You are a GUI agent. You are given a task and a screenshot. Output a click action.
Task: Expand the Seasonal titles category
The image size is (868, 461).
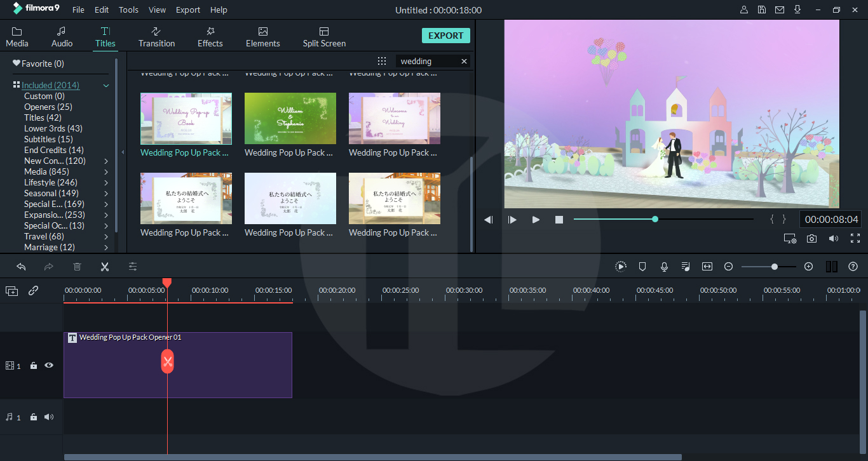click(x=107, y=193)
